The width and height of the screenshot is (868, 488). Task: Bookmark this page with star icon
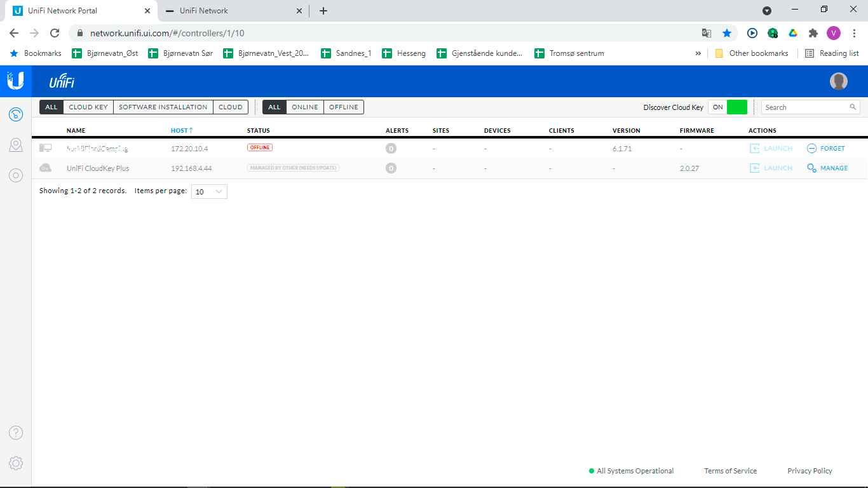pyautogui.click(x=727, y=33)
